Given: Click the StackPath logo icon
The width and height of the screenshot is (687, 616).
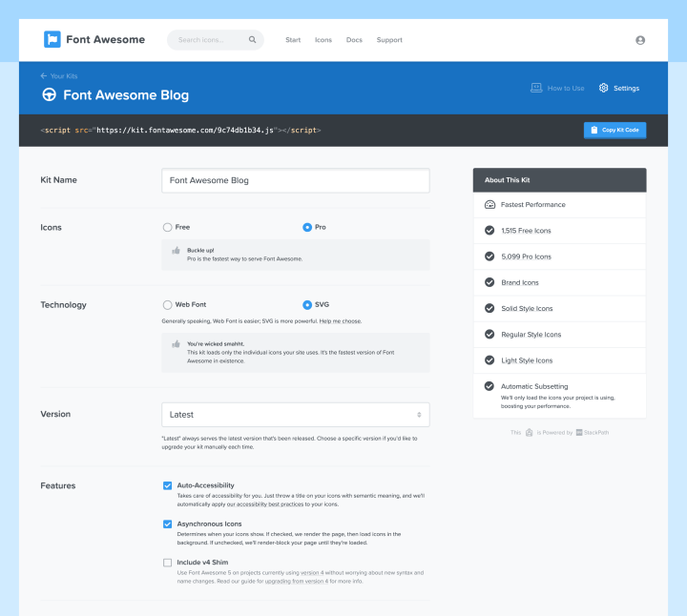Looking at the screenshot, I should 579,433.
